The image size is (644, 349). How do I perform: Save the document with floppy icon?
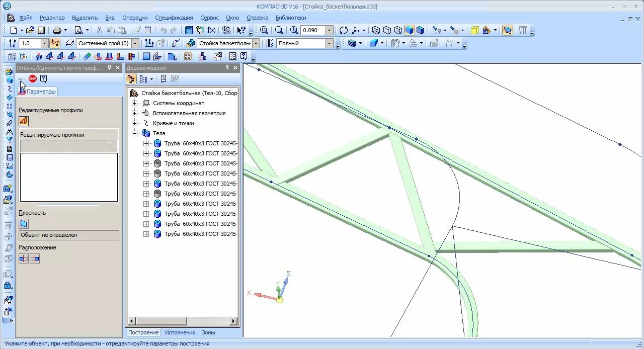point(41,30)
